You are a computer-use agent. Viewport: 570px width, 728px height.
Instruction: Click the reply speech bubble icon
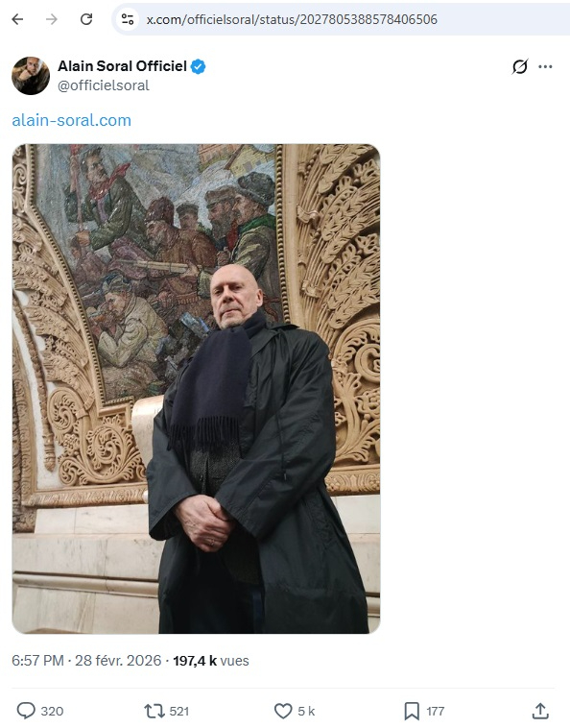(26, 711)
